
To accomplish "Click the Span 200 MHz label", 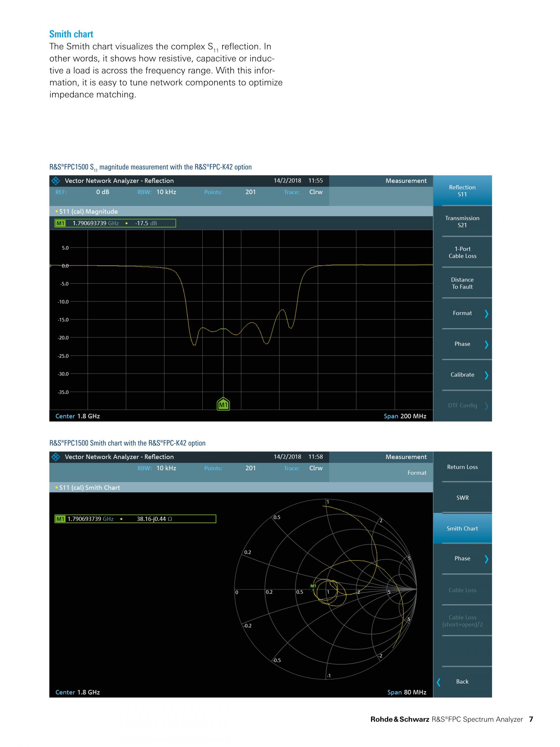I will tap(405, 416).
